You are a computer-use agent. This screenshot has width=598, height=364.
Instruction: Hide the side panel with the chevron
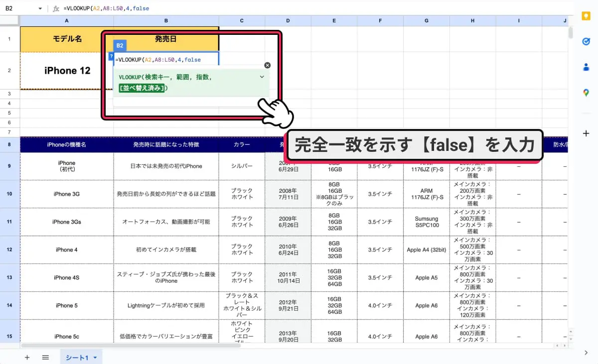click(586, 353)
